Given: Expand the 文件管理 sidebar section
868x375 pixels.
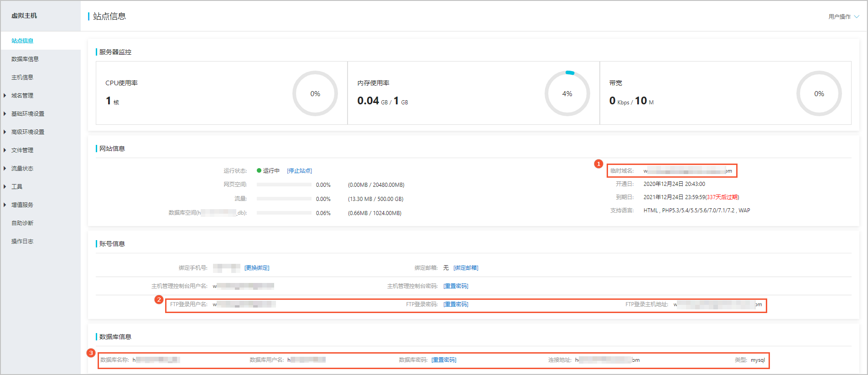Looking at the screenshot, I should click(22, 150).
